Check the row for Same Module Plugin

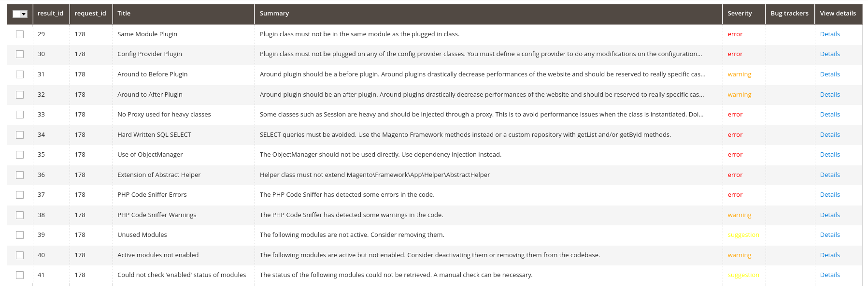(x=20, y=34)
